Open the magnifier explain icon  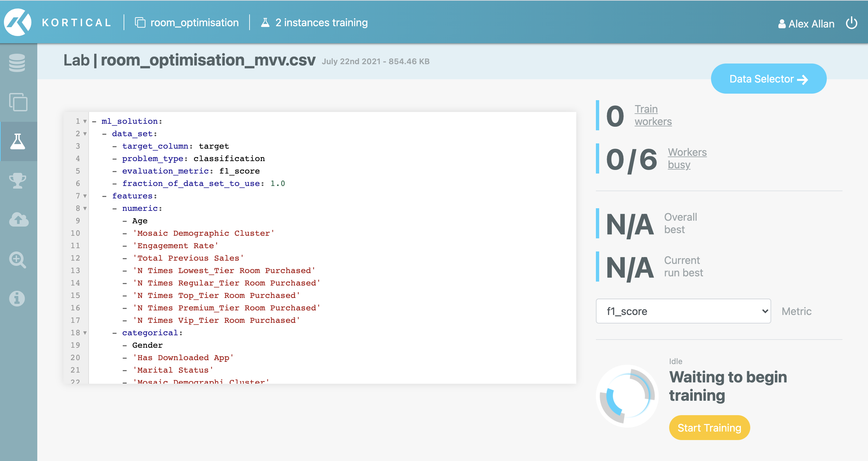(x=18, y=259)
